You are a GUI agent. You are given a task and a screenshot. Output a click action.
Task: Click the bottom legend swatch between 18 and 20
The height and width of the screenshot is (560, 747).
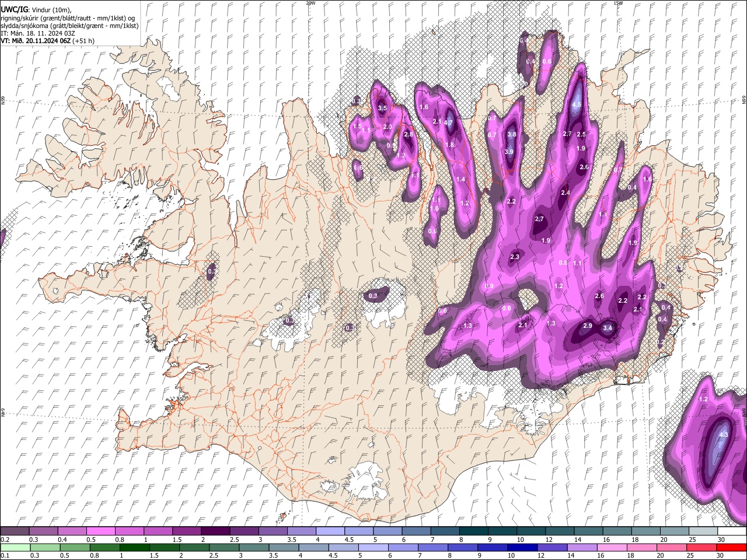[642, 547]
